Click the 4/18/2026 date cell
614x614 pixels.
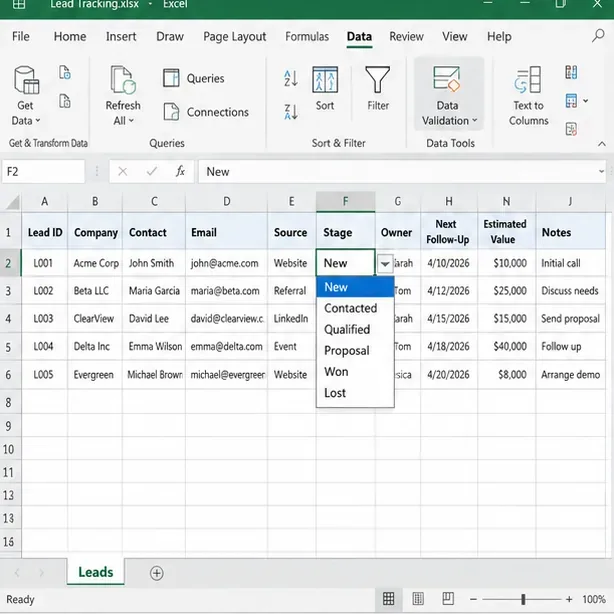[x=449, y=347]
